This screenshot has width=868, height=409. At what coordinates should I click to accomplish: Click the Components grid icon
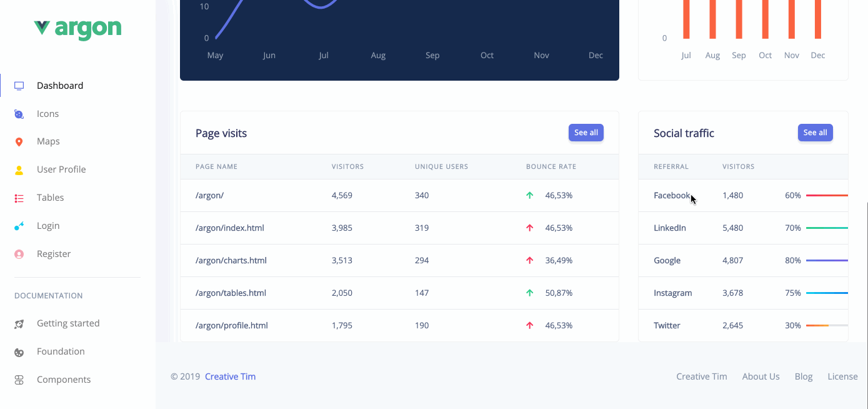point(19,380)
